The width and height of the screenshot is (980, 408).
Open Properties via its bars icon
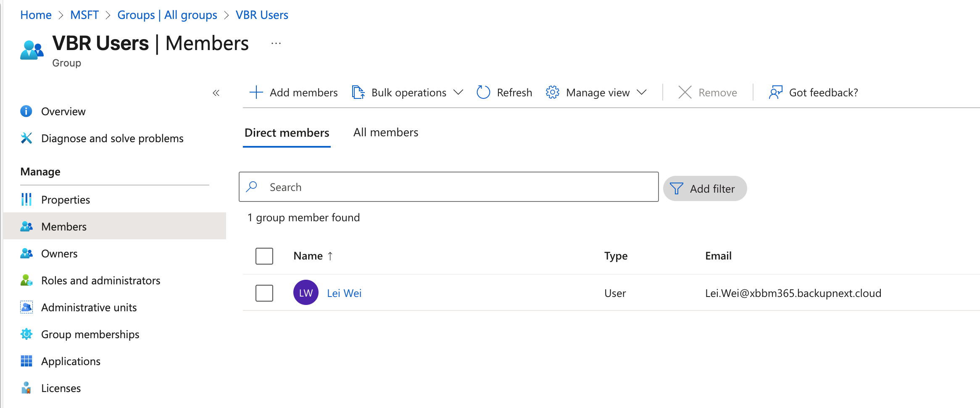pyautogui.click(x=26, y=199)
